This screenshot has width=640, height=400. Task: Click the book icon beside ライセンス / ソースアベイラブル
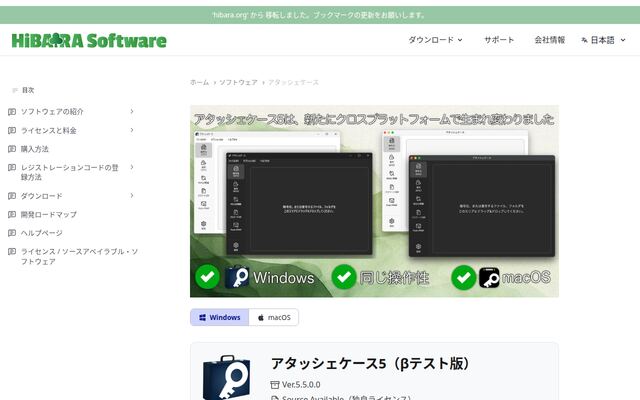tap(12, 251)
